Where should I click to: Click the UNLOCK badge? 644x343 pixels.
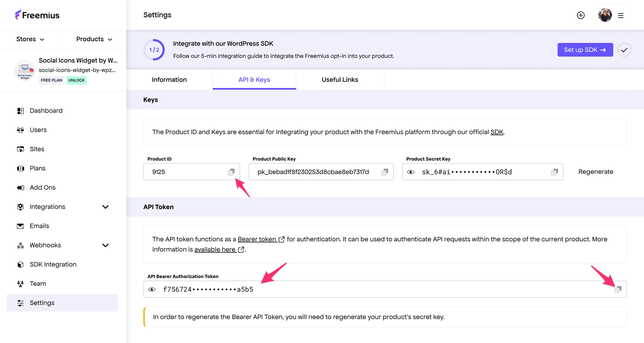tap(77, 80)
